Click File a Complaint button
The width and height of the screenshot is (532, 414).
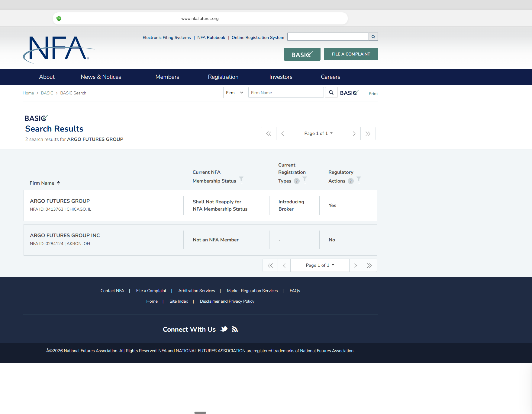point(351,54)
